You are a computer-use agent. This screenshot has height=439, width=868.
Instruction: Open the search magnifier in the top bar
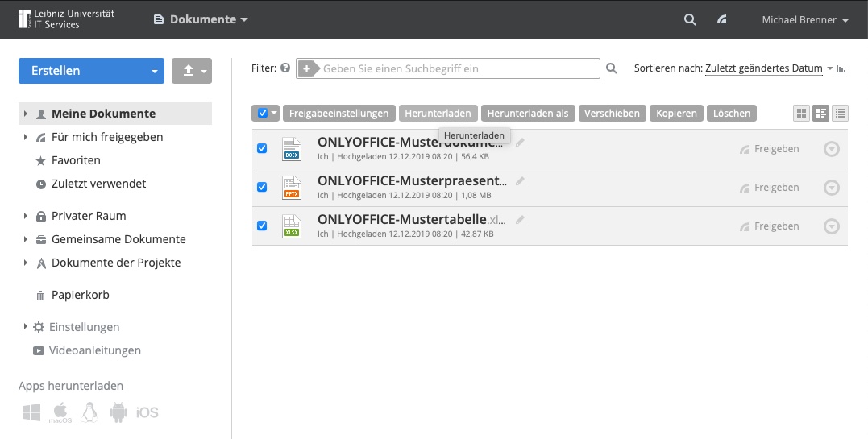click(x=690, y=19)
